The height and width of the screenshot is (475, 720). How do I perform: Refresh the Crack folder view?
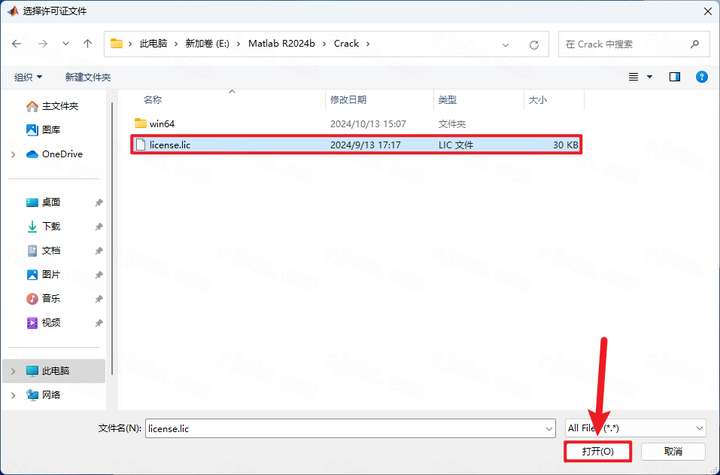(534, 45)
